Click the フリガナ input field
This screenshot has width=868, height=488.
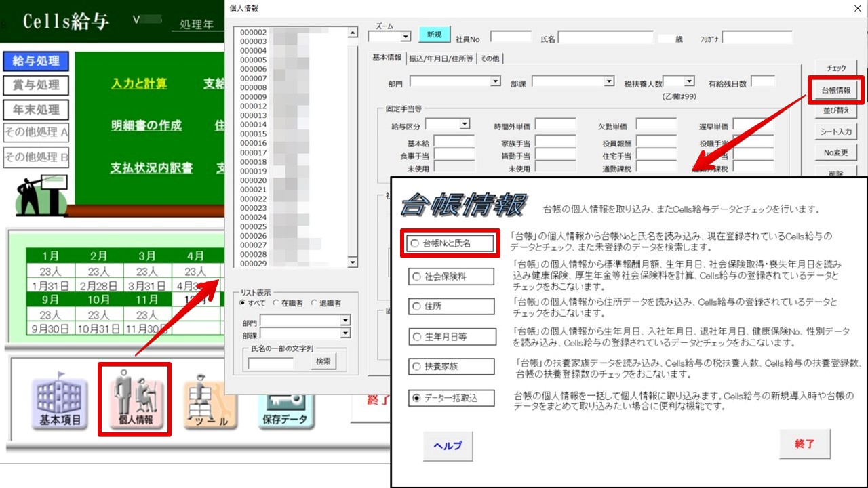click(x=757, y=37)
